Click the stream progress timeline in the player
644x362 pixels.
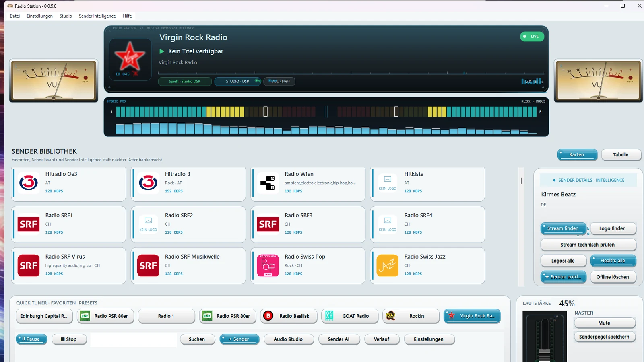click(351, 73)
